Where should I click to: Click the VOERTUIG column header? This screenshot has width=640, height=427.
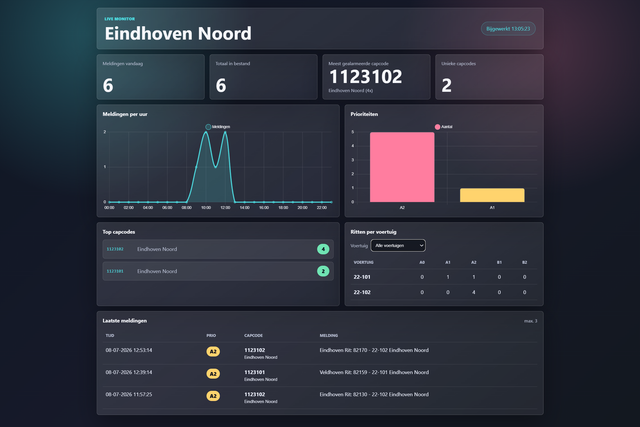click(363, 262)
